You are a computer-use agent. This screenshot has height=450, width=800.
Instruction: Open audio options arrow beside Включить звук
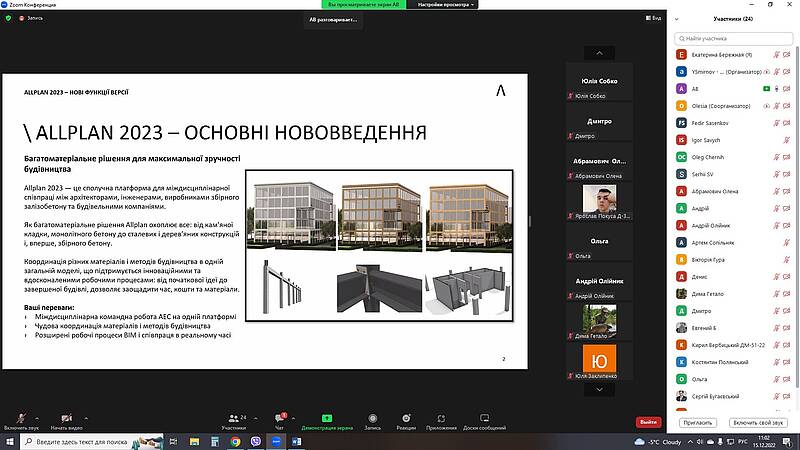(37, 418)
